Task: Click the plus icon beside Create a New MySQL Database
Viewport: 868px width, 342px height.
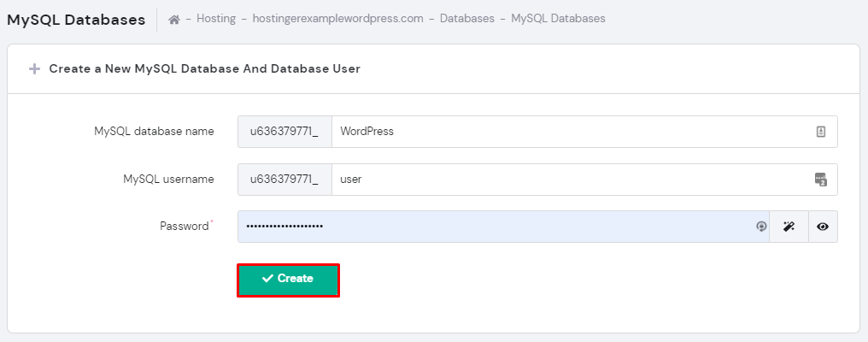Action: click(x=35, y=69)
